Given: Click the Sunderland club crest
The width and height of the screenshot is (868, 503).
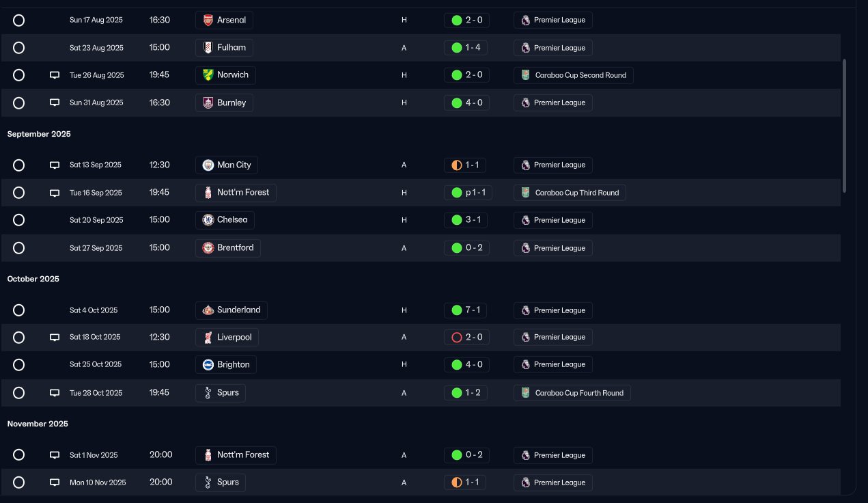Looking at the screenshot, I should [x=208, y=310].
